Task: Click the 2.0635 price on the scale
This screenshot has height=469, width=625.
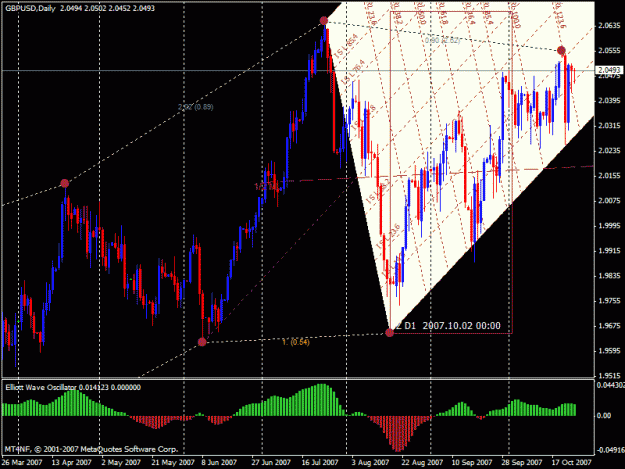Action: tap(609, 26)
